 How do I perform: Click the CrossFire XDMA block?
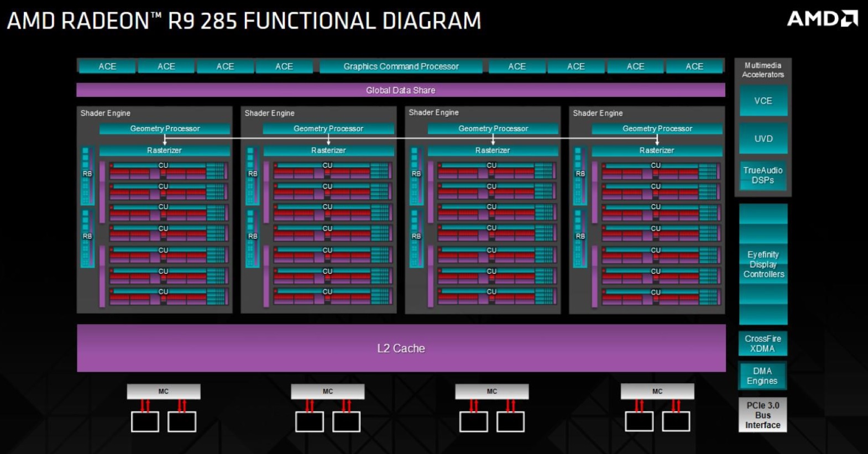[x=763, y=343]
